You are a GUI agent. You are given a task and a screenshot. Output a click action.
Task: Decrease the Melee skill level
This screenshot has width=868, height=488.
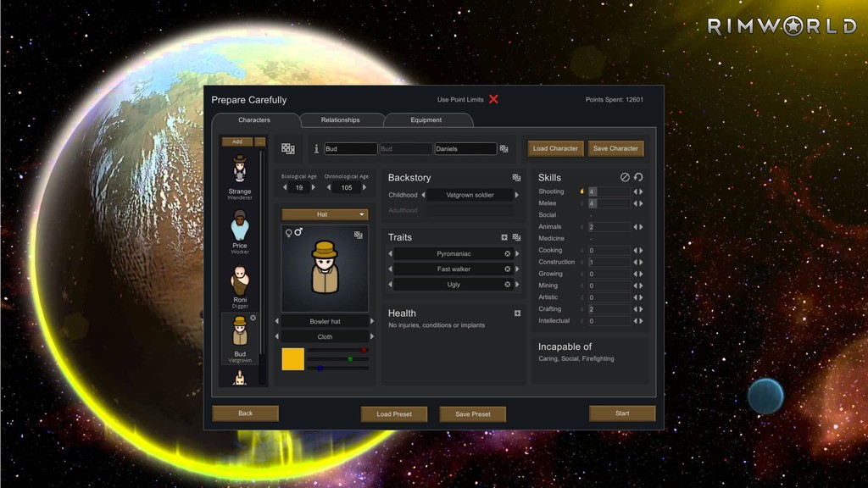(x=636, y=203)
